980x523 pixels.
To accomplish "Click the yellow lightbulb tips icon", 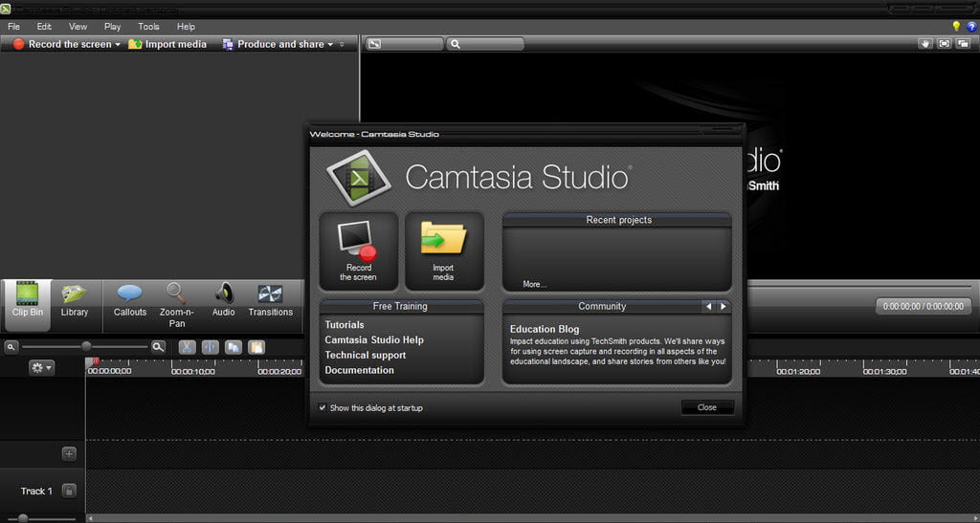I will point(956,26).
